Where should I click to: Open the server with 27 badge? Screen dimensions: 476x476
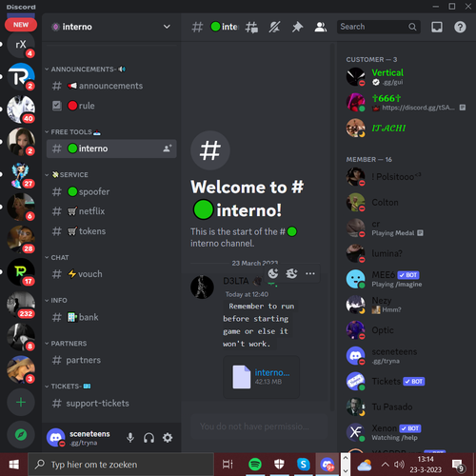point(21,174)
